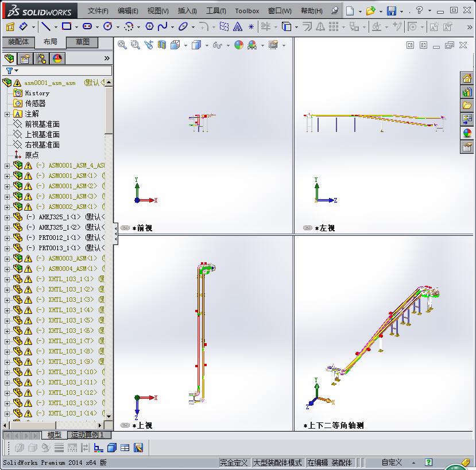Click the Save icon in title bar
Viewport: 476px width, 470px height.
tap(391, 11)
